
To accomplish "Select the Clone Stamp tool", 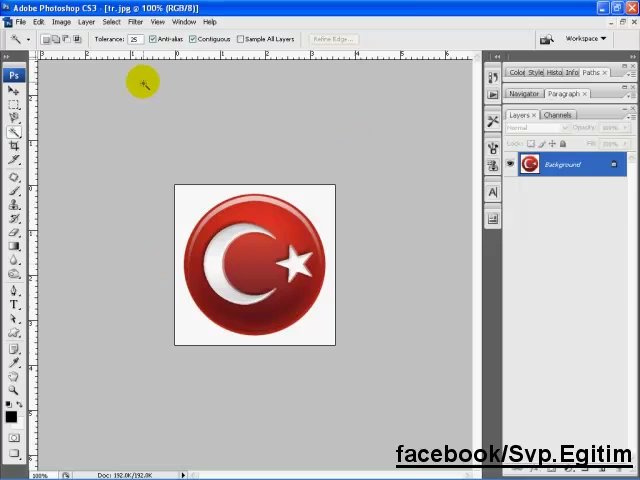I will (13, 205).
